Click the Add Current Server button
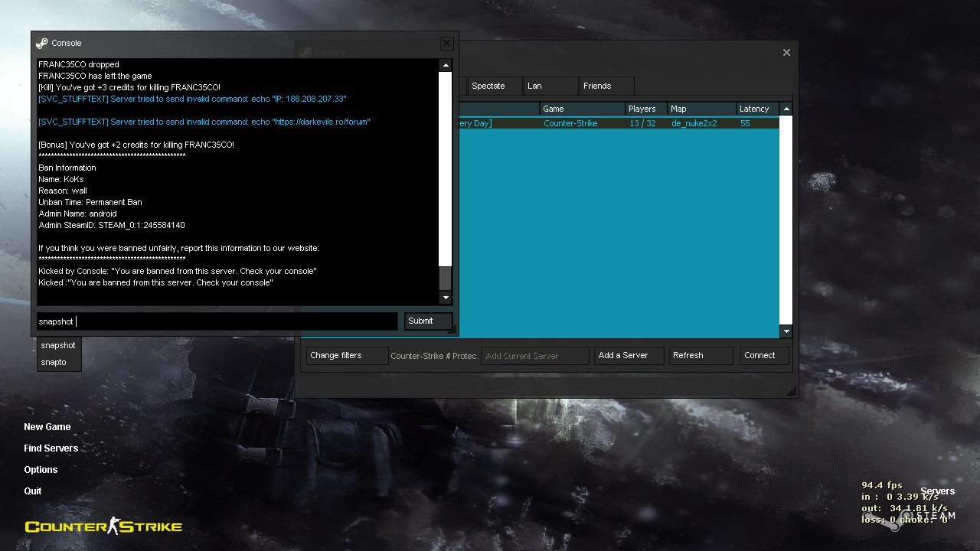 click(x=535, y=356)
